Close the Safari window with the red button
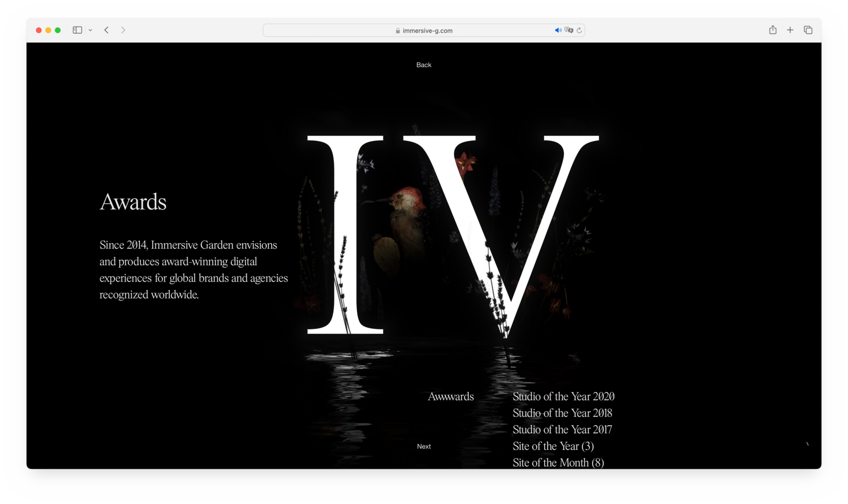The width and height of the screenshot is (848, 504). (x=39, y=30)
